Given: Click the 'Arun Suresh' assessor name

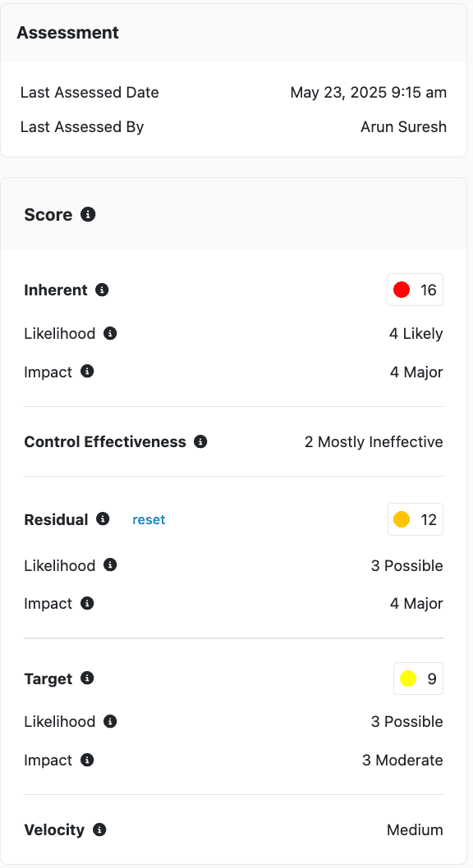Looking at the screenshot, I should coord(403,126).
